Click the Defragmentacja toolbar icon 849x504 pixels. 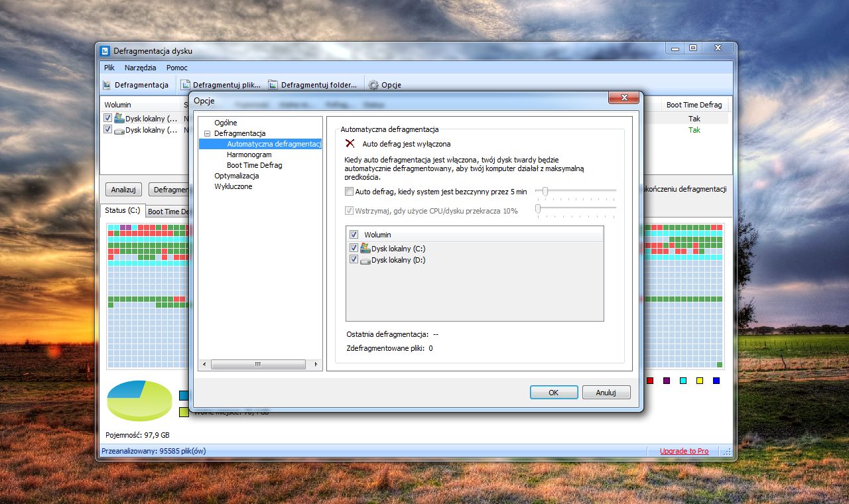(106, 85)
